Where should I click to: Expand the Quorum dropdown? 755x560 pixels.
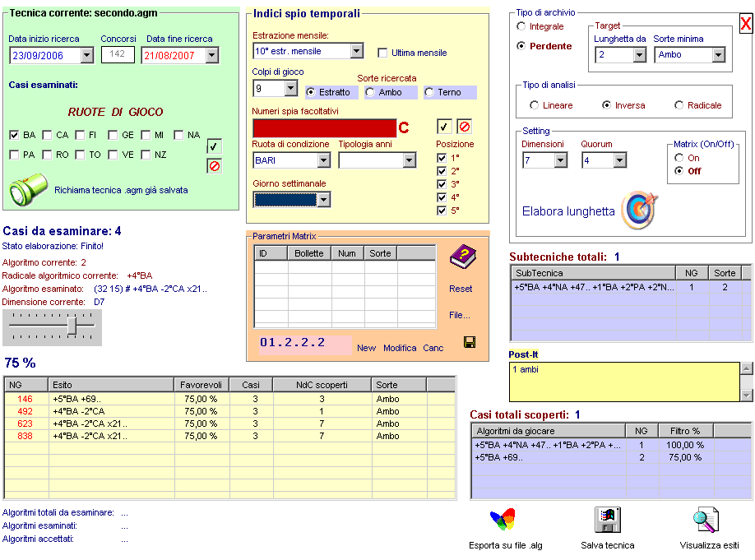(x=619, y=160)
